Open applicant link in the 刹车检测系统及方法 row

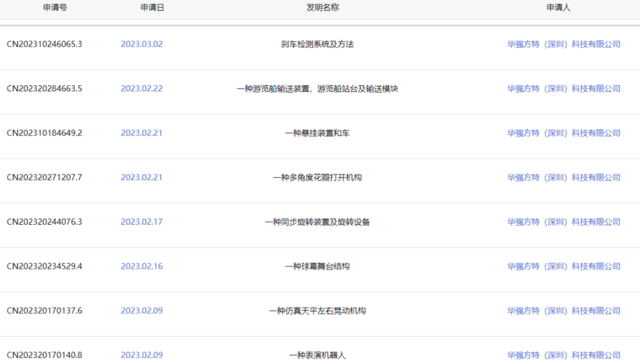(x=564, y=44)
